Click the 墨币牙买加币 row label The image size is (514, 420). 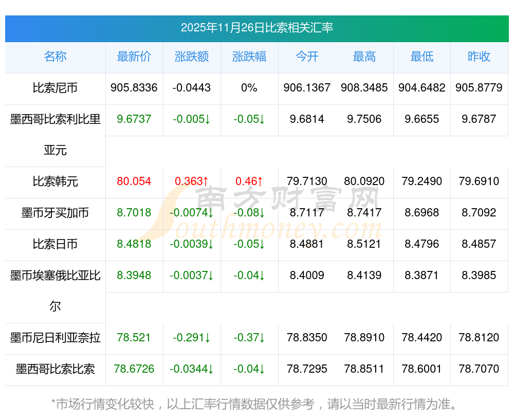click(x=55, y=213)
